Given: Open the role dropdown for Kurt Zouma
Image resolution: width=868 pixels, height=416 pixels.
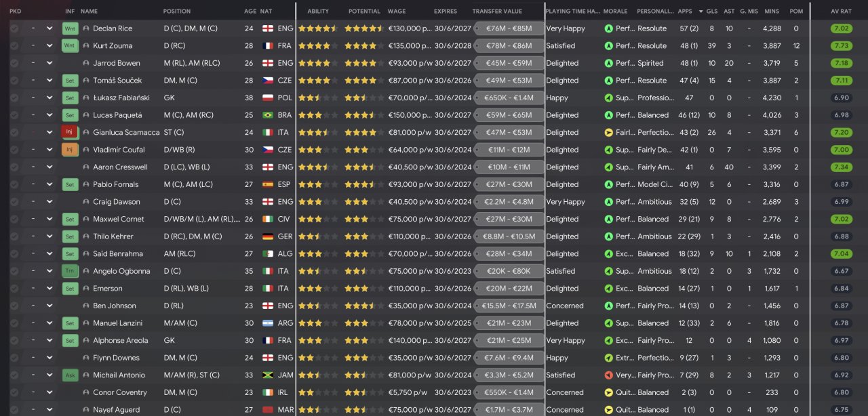Looking at the screenshot, I should [50, 46].
